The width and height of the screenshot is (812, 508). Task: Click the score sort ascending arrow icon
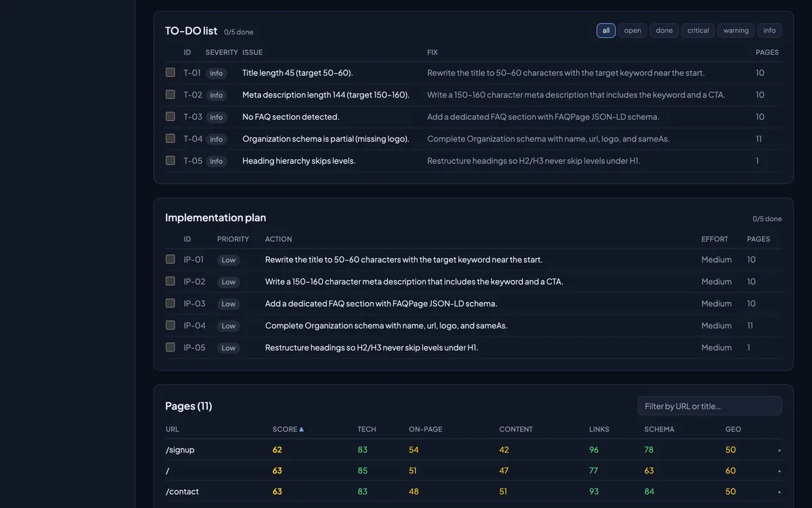coord(302,429)
